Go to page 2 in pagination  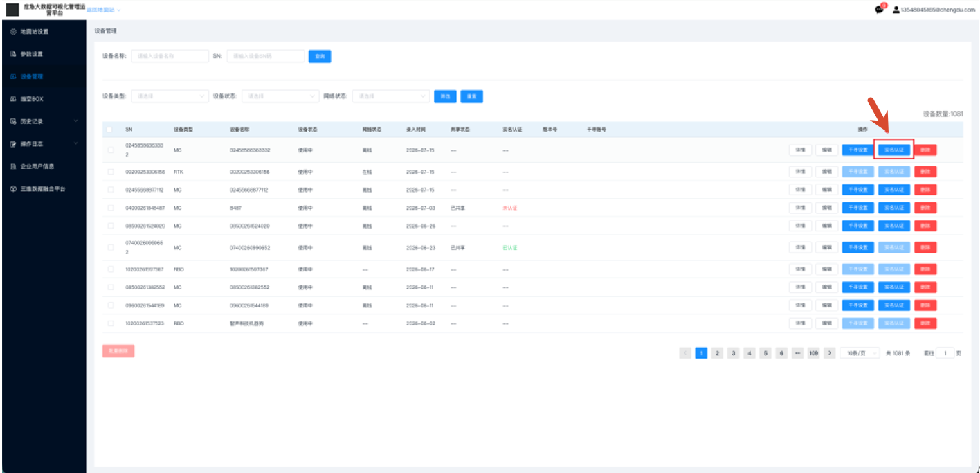pos(718,353)
